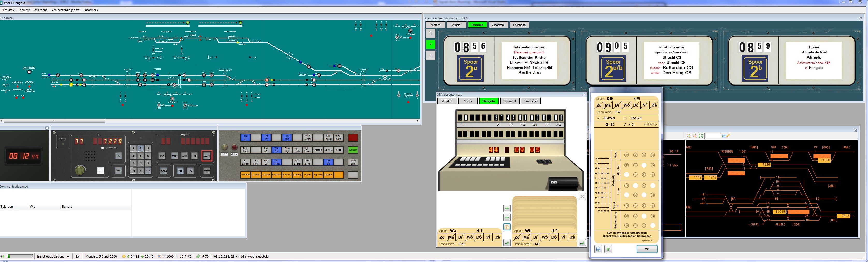Select Wierden in CTA kiesautomaat
The width and height of the screenshot is (868, 262).
pos(447,101)
